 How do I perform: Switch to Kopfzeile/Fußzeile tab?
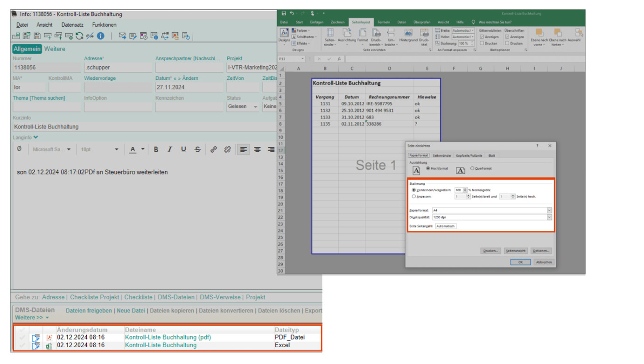(469, 155)
